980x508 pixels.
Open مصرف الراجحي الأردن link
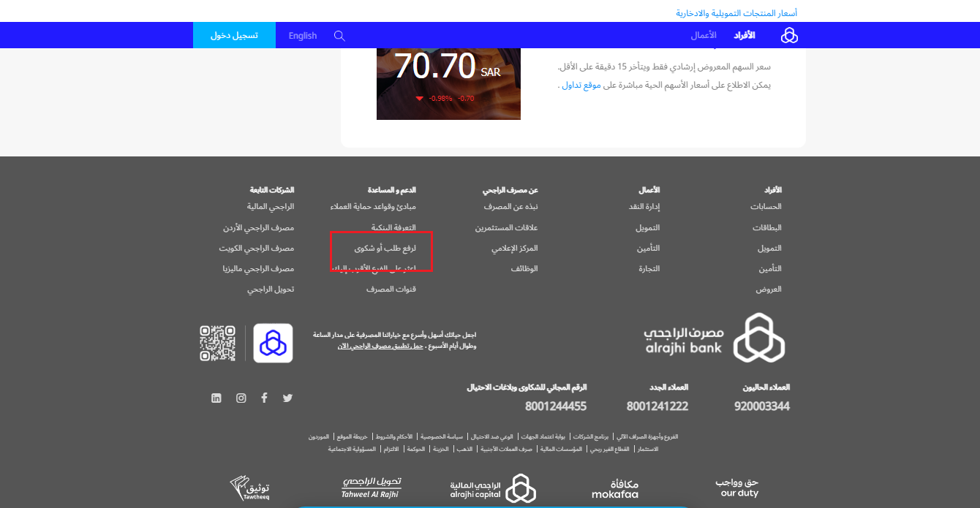click(259, 227)
